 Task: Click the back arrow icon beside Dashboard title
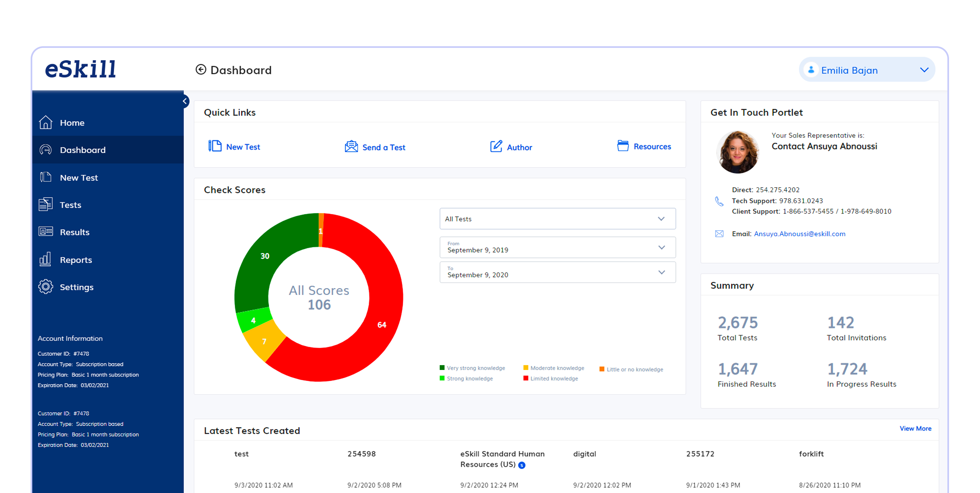[201, 70]
